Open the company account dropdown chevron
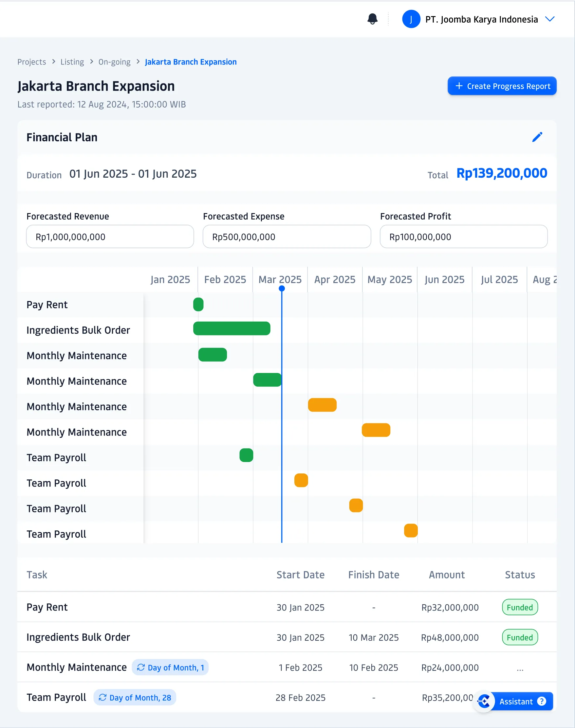The height and width of the screenshot is (728, 575). click(550, 19)
